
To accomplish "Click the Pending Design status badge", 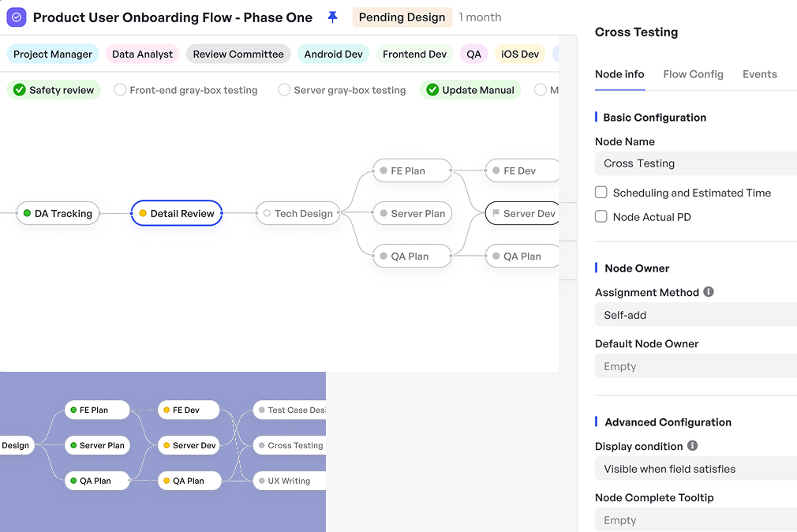I will (x=402, y=17).
